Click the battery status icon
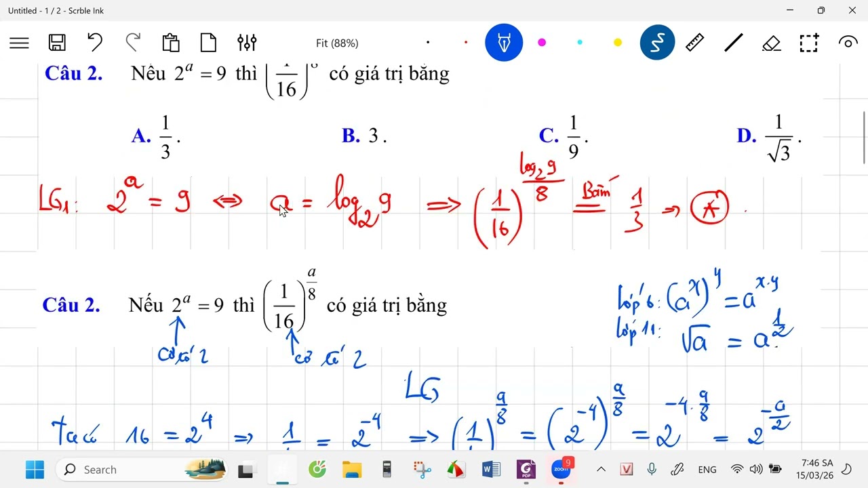The width and height of the screenshot is (868, 488). coord(775,469)
